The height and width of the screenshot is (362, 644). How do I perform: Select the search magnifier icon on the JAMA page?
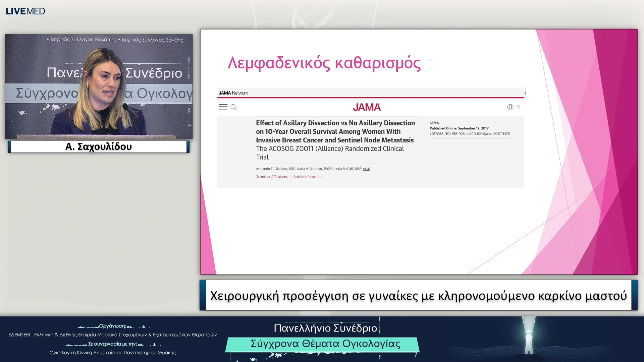pos(234,107)
